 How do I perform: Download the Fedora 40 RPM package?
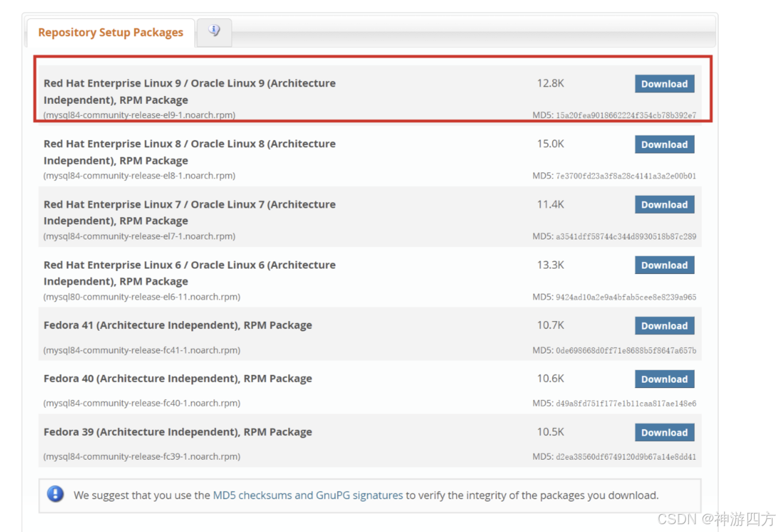point(664,379)
